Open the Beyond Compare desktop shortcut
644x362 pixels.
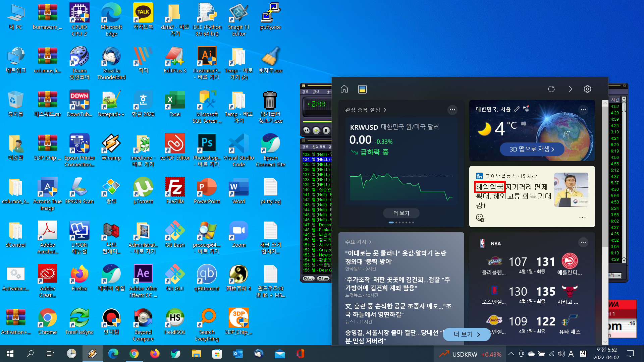point(143,324)
